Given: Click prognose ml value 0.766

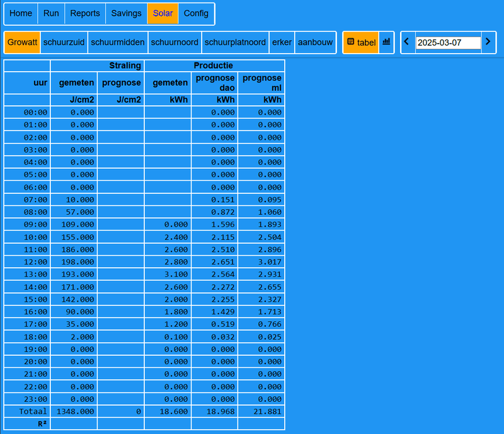Looking at the screenshot, I should (261, 324).
